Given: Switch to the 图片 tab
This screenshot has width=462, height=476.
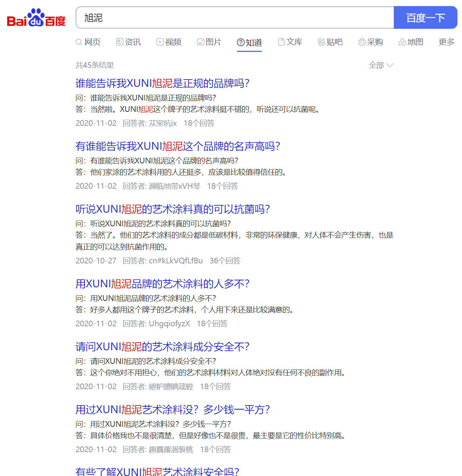Looking at the screenshot, I should [x=209, y=42].
